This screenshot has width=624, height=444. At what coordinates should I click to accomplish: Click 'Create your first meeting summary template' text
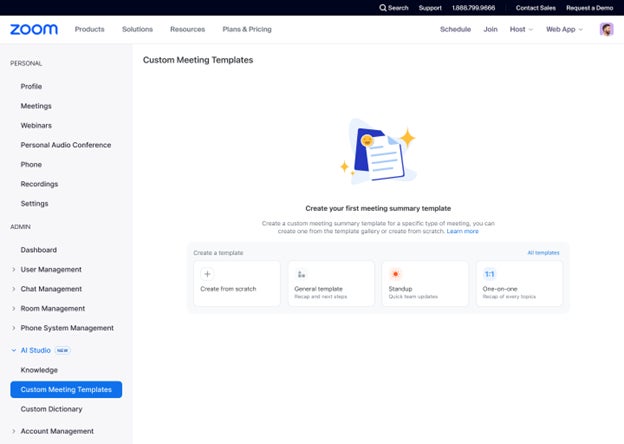(378, 208)
